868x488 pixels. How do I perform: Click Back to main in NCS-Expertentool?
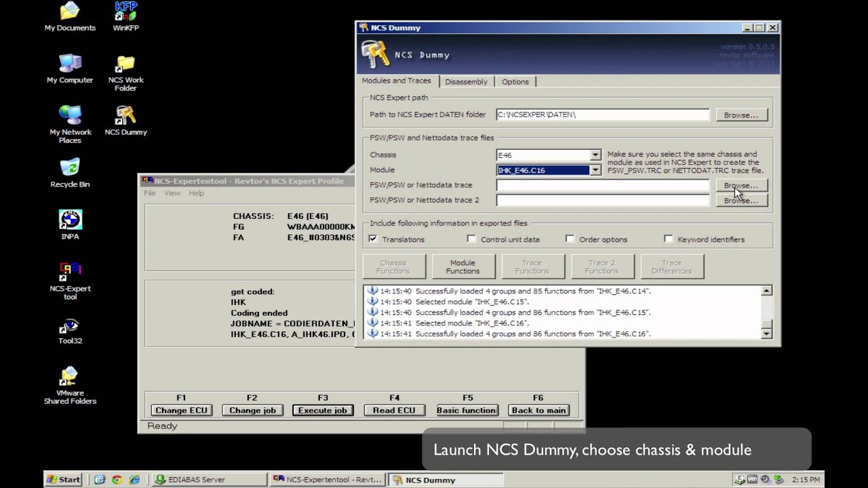[538, 410]
